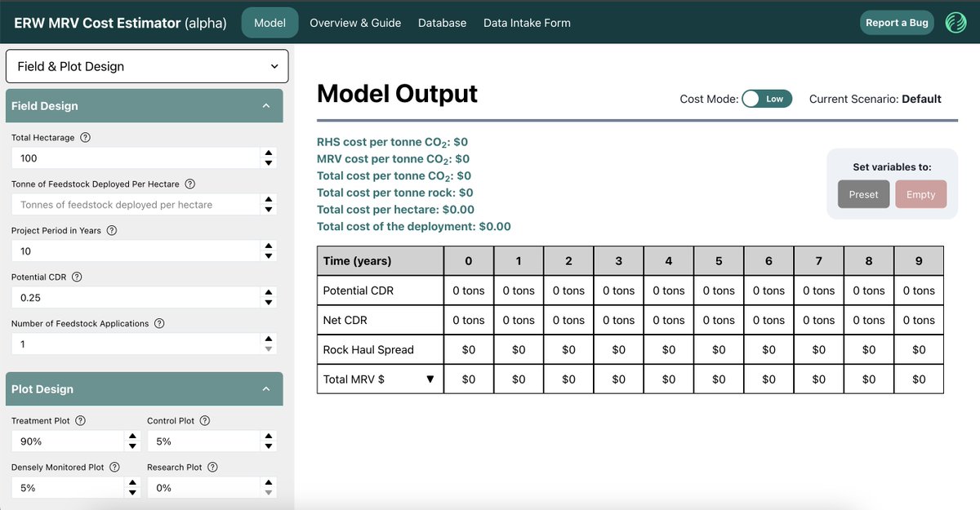Open Number of Feedstock Applications help icon
Image resolution: width=980 pixels, height=510 pixels.
coord(159,324)
